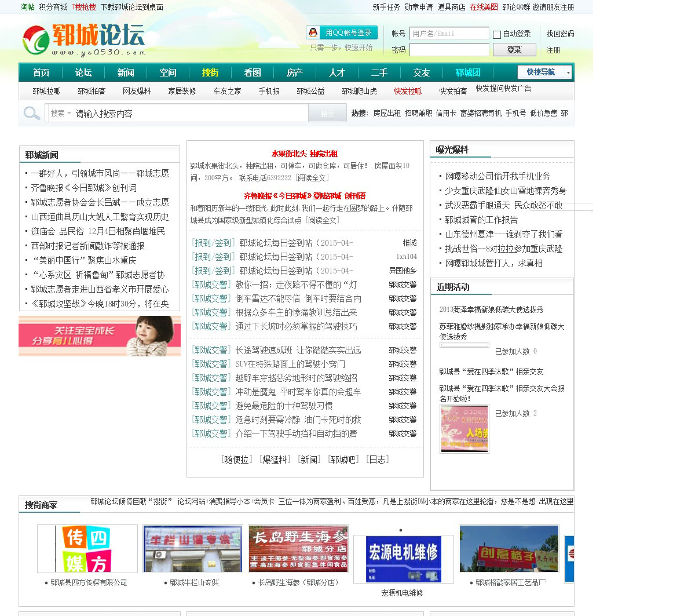The width and height of the screenshot is (695, 616).
Task: Click the 房屋出租 hot search term
Action: (x=387, y=113)
